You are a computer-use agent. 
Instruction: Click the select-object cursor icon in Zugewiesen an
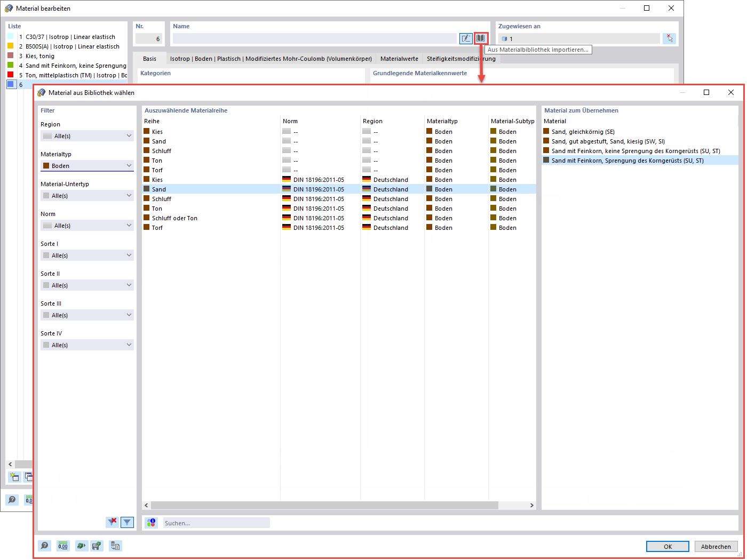coord(669,38)
